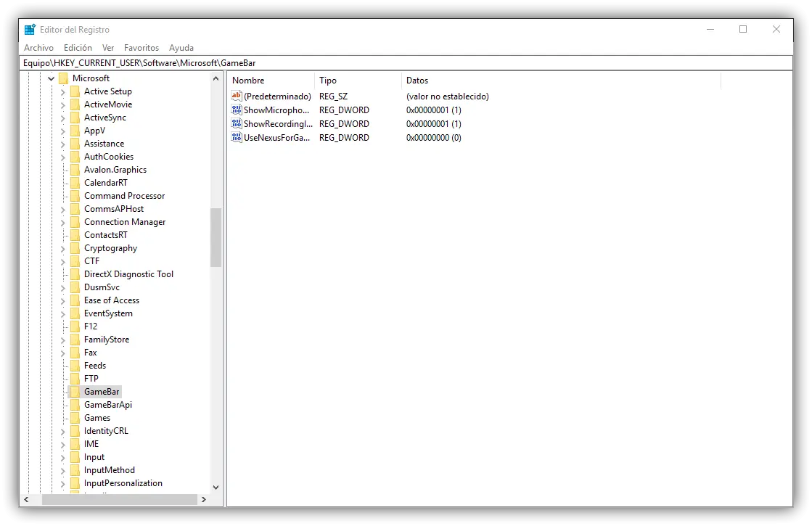Click the FamilyStore folder icon
The width and height of the screenshot is (812, 526).
pyautogui.click(x=75, y=339)
